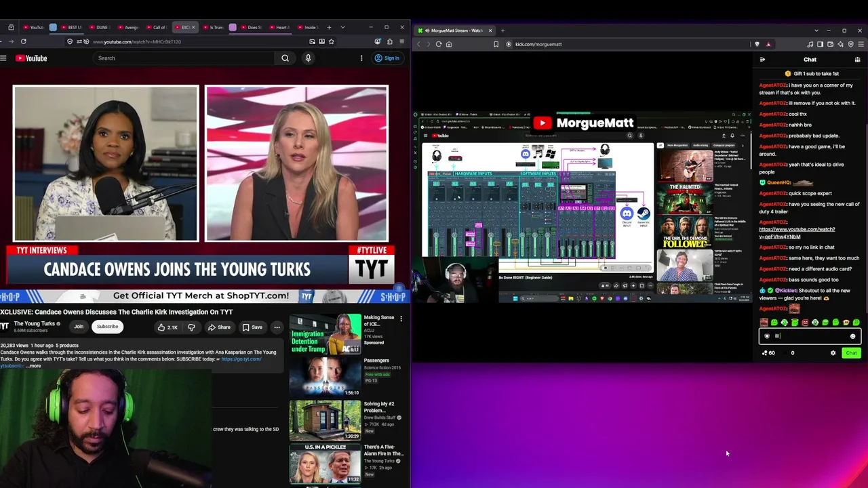Open the youtube.com link posted in Kick chat
Screen dimensions: 868x488
coord(797,233)
